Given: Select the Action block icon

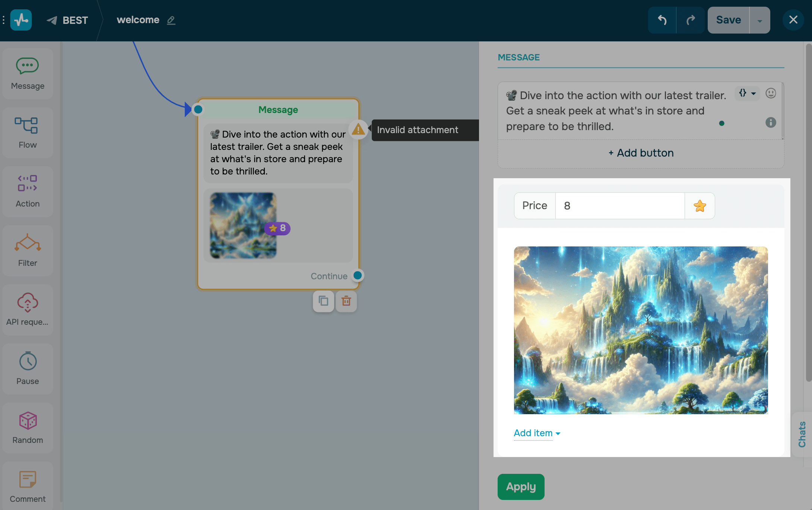Looking at the screenshot, I should 28,183.
